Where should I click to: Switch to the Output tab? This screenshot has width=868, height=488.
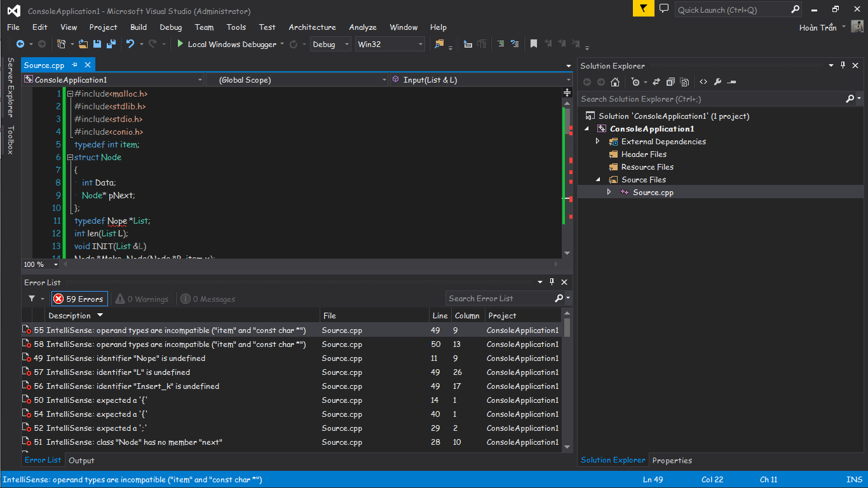point(81,461)
